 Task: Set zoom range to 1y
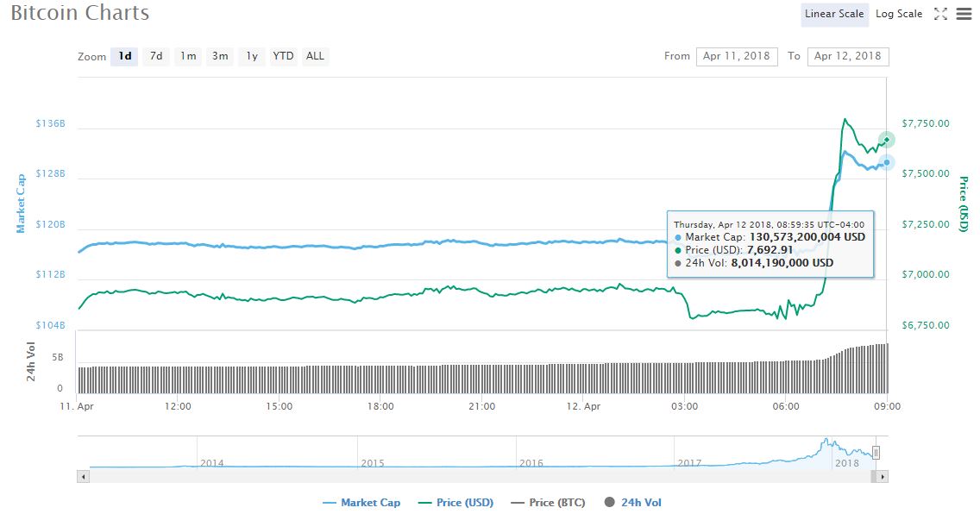point(252,56)
